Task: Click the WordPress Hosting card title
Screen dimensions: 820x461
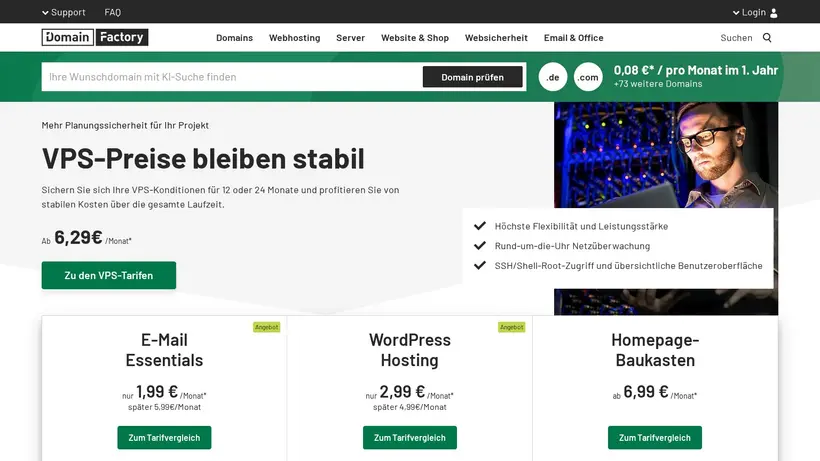Action: (409, 350)
